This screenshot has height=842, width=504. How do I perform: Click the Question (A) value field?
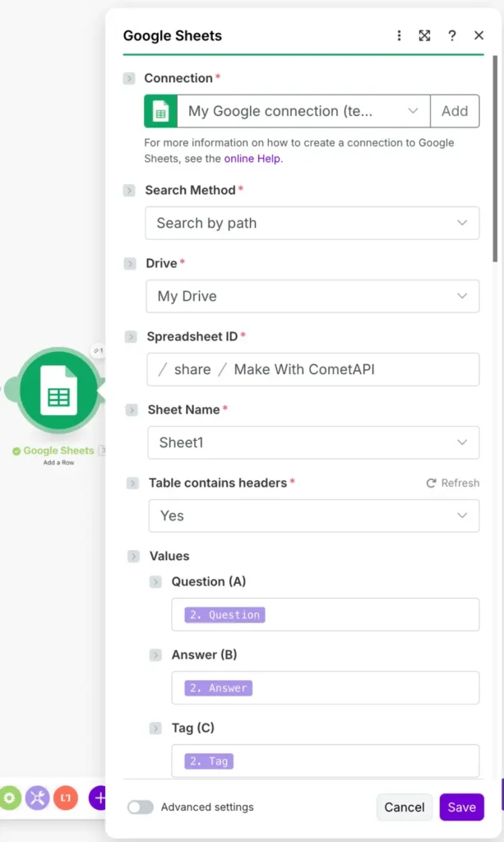click(x=325, y=614)
